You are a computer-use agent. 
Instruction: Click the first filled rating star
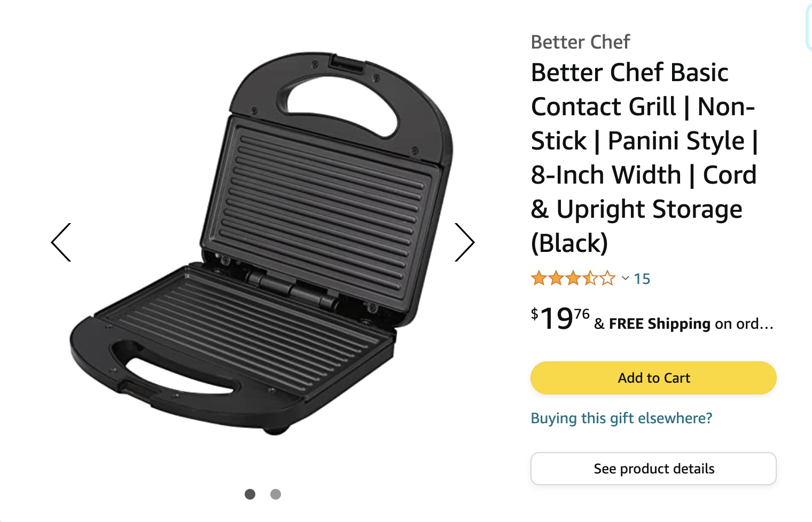pyautogui.click(x=539, y=278)
